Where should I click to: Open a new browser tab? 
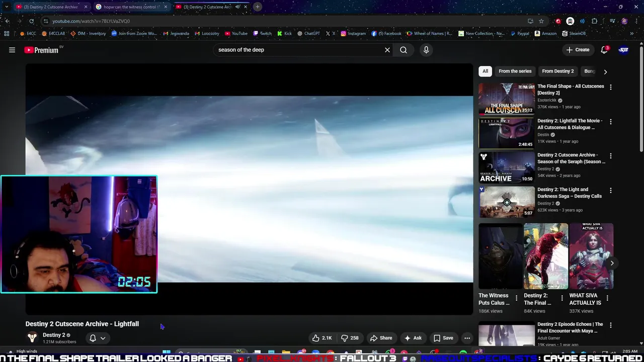257,7
